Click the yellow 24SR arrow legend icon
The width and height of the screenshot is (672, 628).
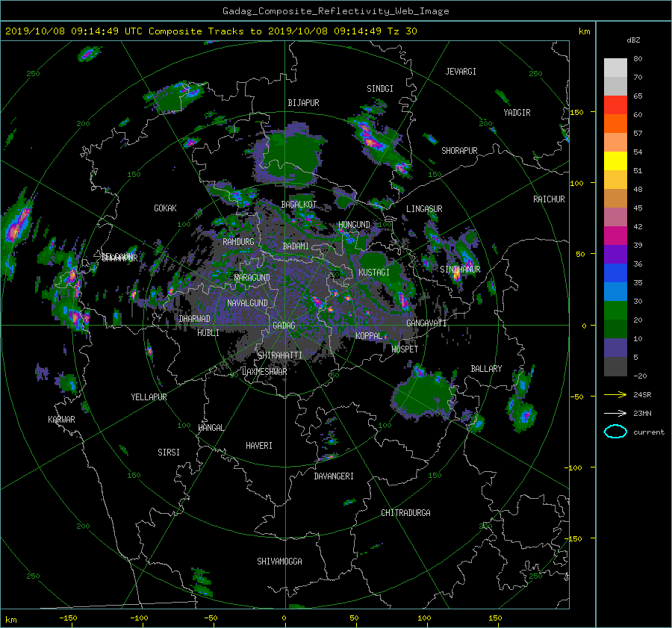(x=615, y=395)
